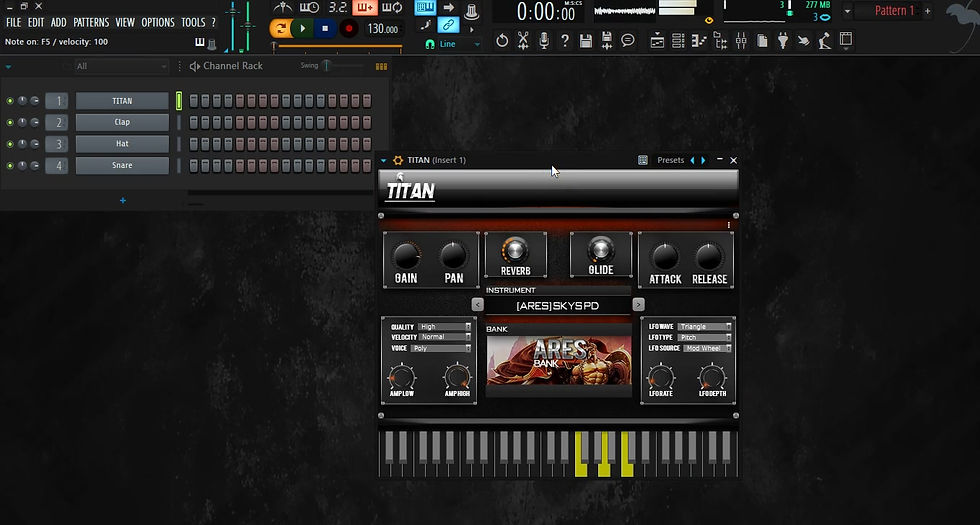This screenshot has width=980, height=525.
Task: Open the LFO WAVE Triangle dropdown
Action: (x=705, y=327)
